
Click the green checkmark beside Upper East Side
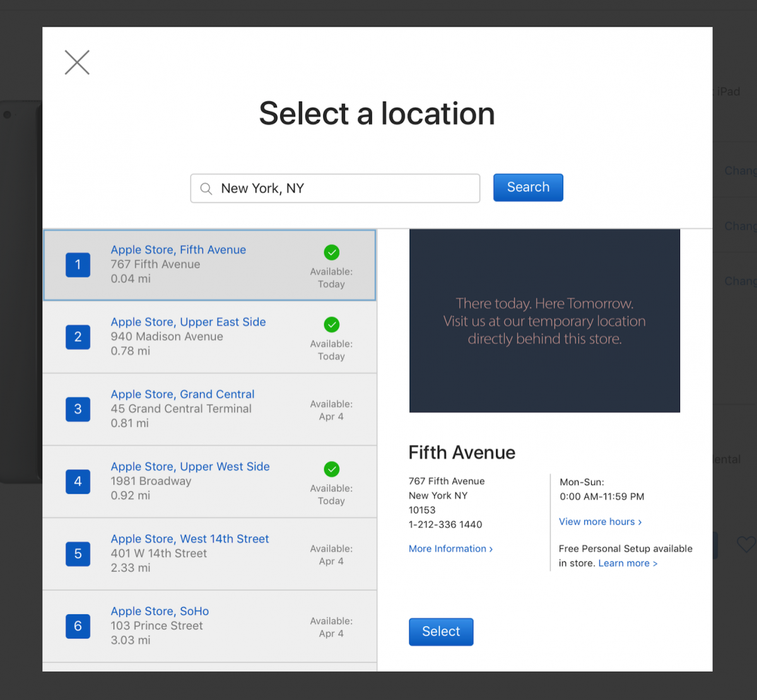point(331,325)
